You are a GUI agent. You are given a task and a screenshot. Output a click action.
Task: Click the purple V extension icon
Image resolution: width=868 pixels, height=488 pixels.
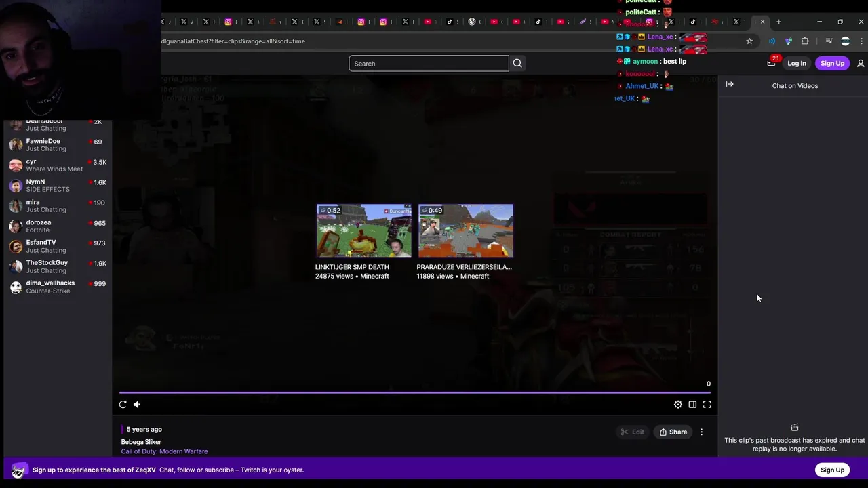pyautogui.click(x=788, y=41)
